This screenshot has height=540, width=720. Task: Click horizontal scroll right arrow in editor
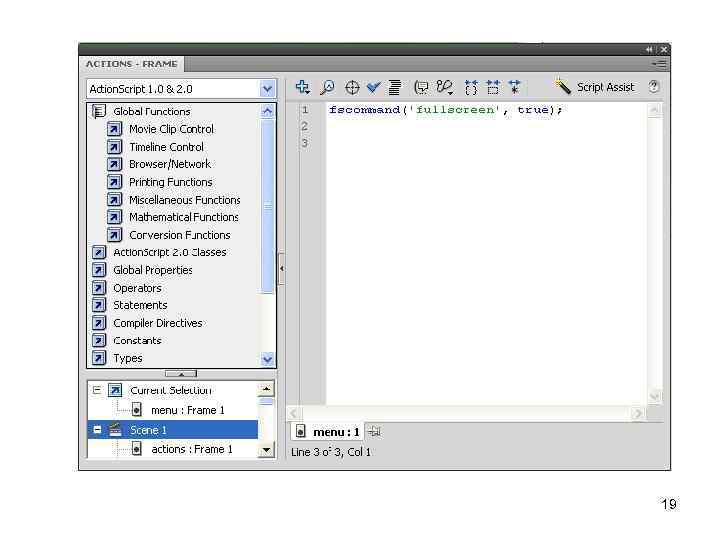click(637, 413)
